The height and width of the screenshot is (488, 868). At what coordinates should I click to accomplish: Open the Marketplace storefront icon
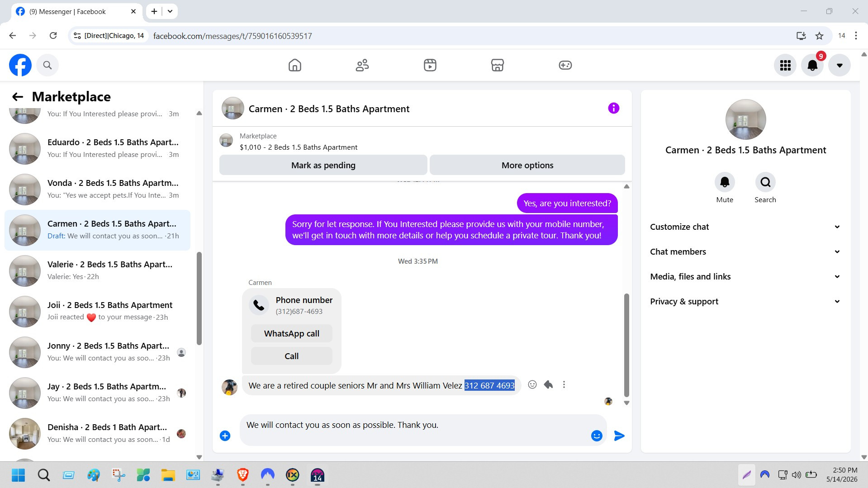coord(498,65)
